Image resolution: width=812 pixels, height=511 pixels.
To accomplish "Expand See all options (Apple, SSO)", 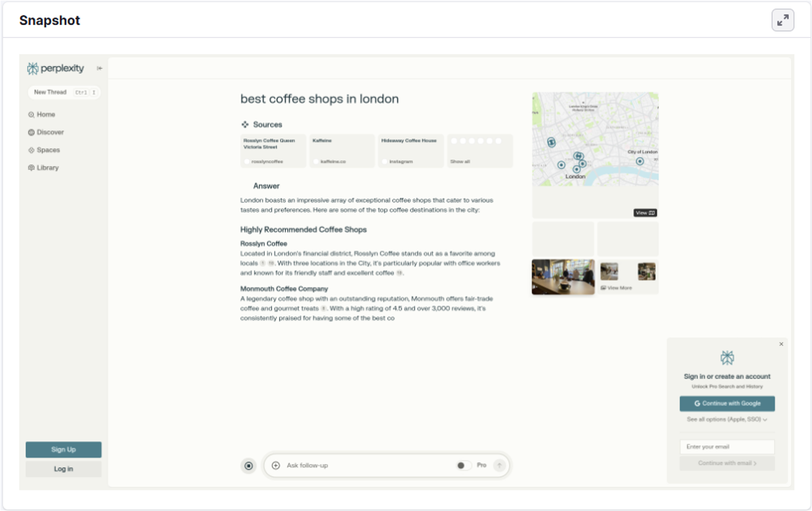I will [x=726, y=420].
